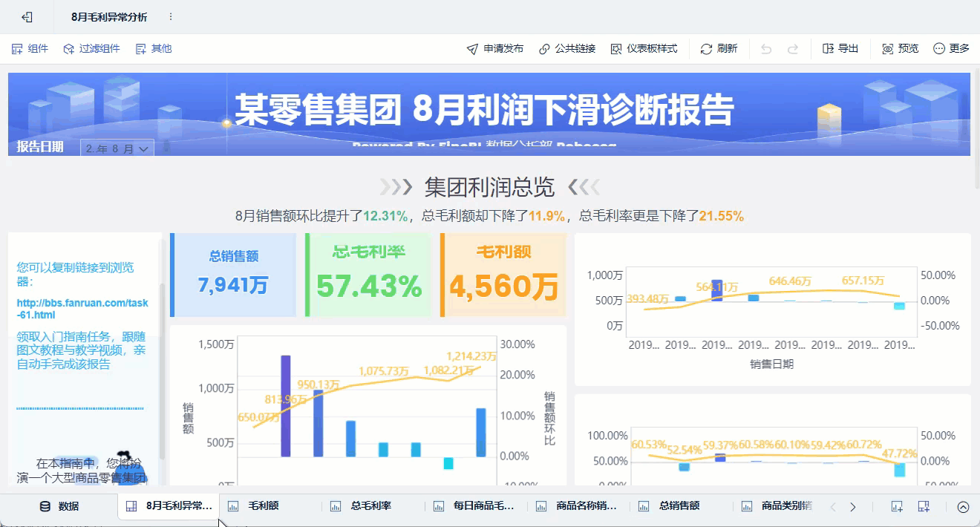This screenshot has width=980, height=527.
Task: Create a public link with 公共链接
Action: [x=567, y=48]
